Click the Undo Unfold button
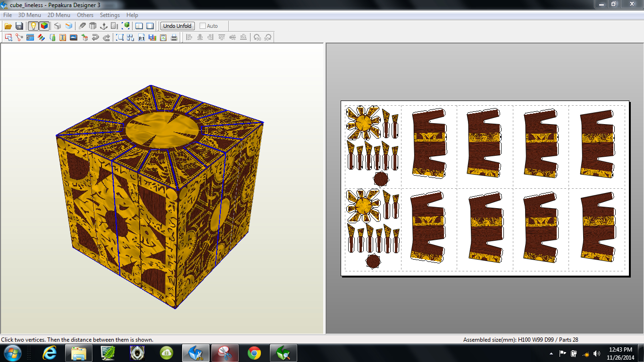Screen dimensions: 644x362 click(x=177, y=26)
